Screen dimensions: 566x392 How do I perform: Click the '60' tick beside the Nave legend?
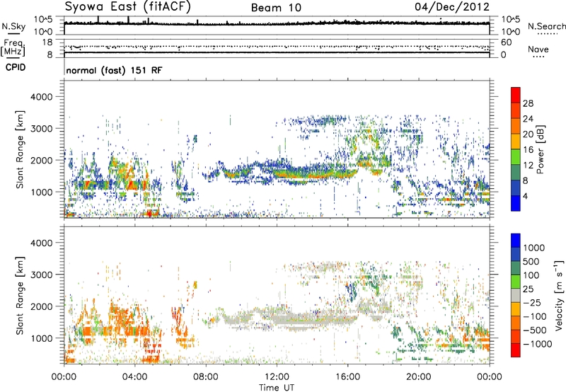506,42
